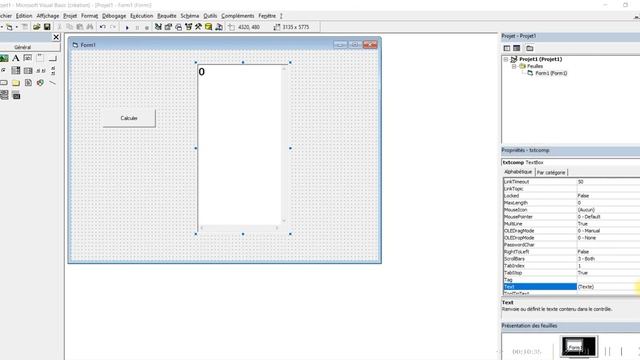Click inside the txtcomp textbox showing 0
This screenshot has width=640, height=360.
pos(240,145)
